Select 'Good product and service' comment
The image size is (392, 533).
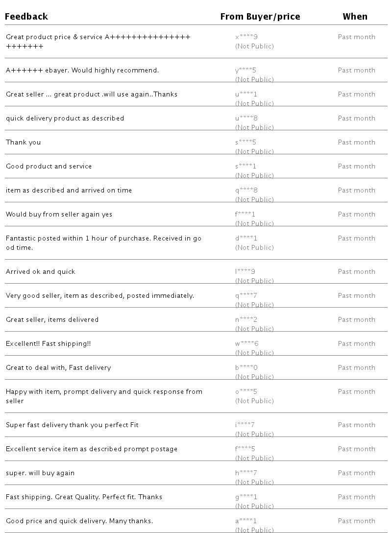tap(49, 166)
